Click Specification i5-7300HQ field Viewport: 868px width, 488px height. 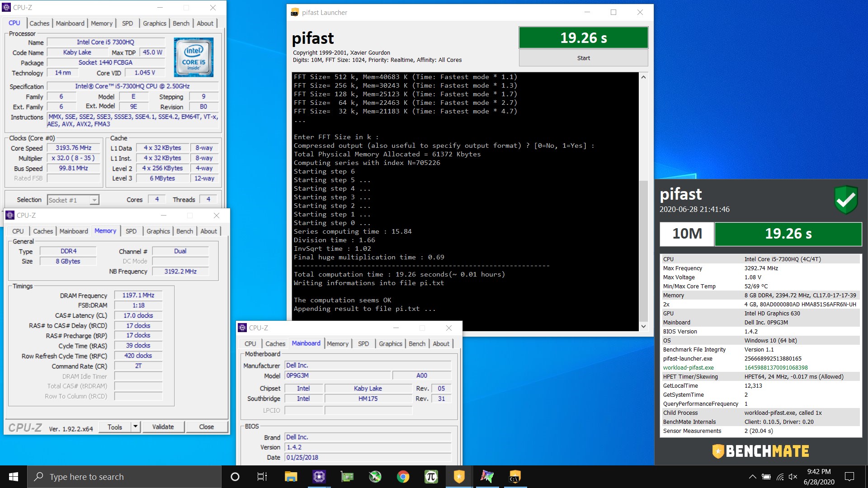132,86
